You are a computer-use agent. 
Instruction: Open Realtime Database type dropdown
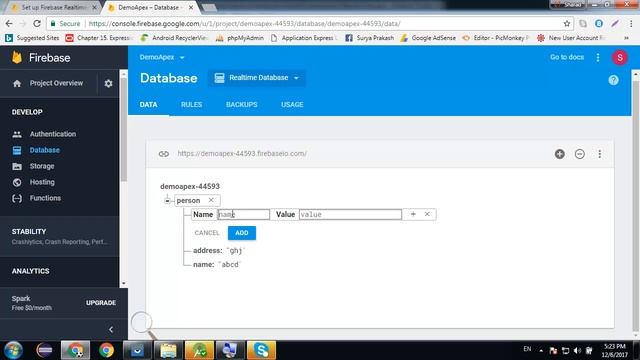pos(257,78)
